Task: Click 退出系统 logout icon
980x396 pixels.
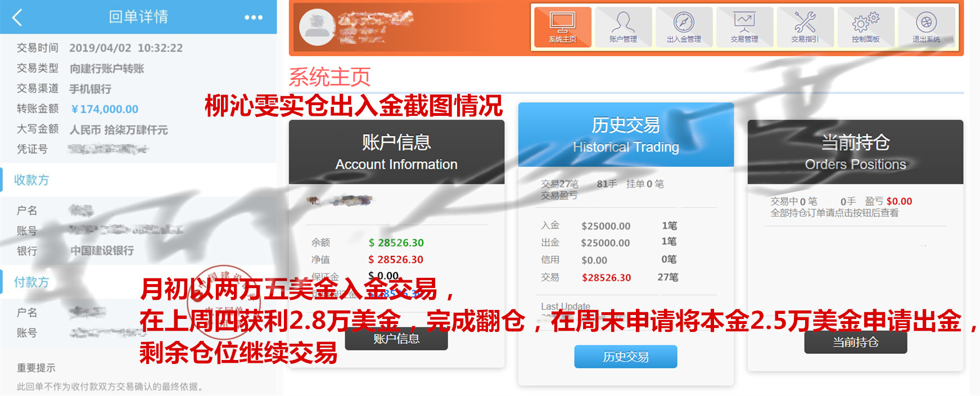Action: click(926, 27)
